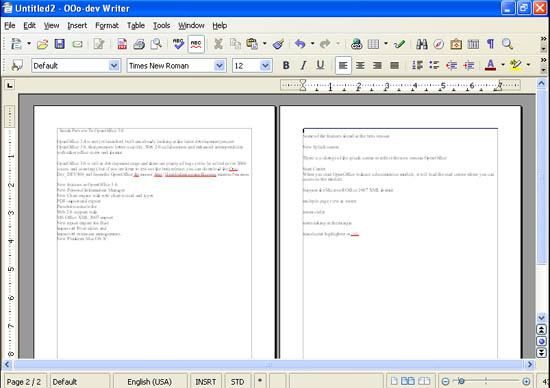The width and height of the screenshot is (550, 388).
Task: Select Align Right
Action: point(377,66)
